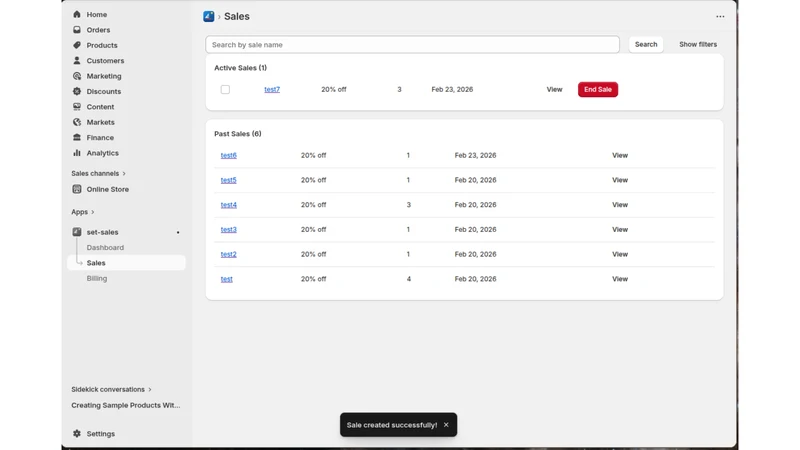
Task: Click the Analytics bar chart icon
Action: (77, 153)
